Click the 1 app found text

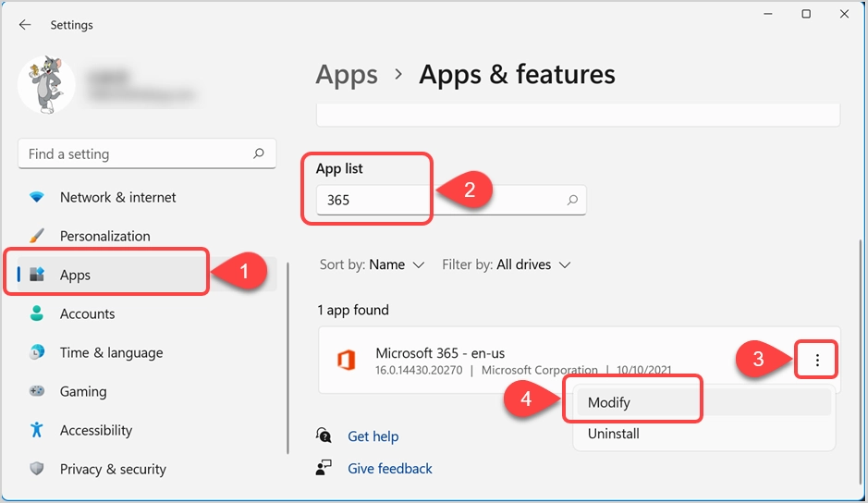click(353, 310)
